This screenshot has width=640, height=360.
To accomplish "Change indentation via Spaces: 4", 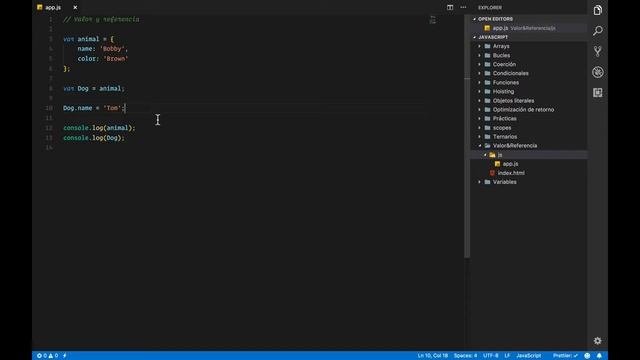I will (465, 356).
